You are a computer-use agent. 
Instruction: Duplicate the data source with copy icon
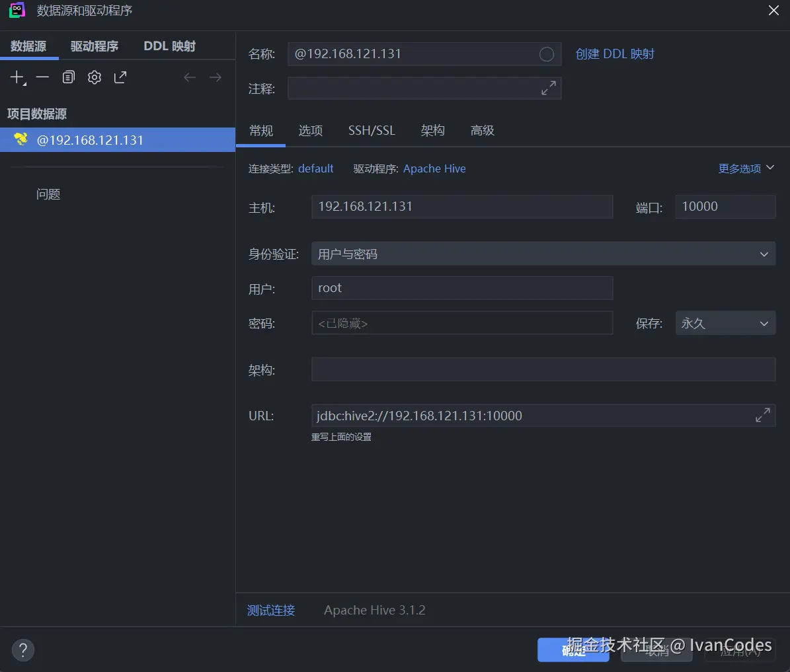[69, 77]
